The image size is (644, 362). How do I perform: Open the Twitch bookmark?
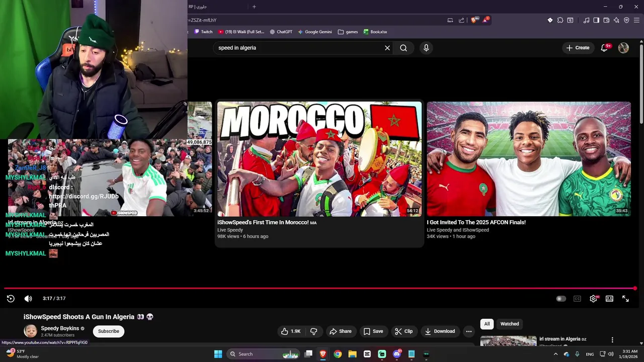203,32
